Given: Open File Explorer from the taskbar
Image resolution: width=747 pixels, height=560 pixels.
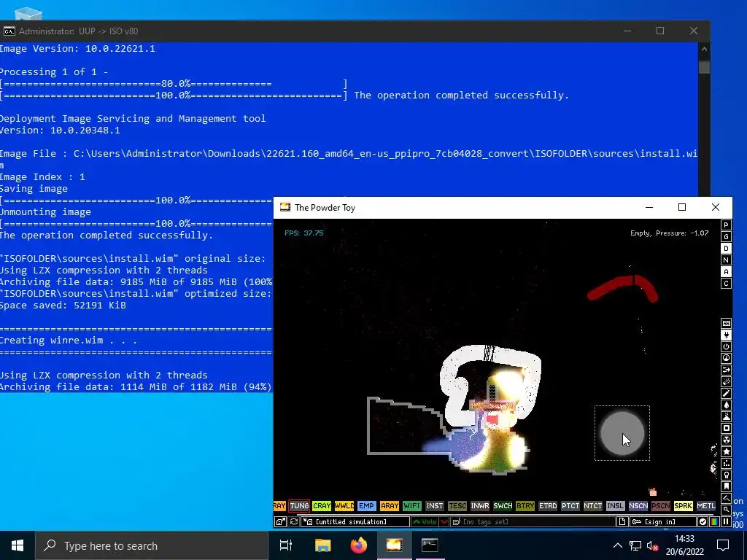Looking at the screenshot, I should pos(322,545).
